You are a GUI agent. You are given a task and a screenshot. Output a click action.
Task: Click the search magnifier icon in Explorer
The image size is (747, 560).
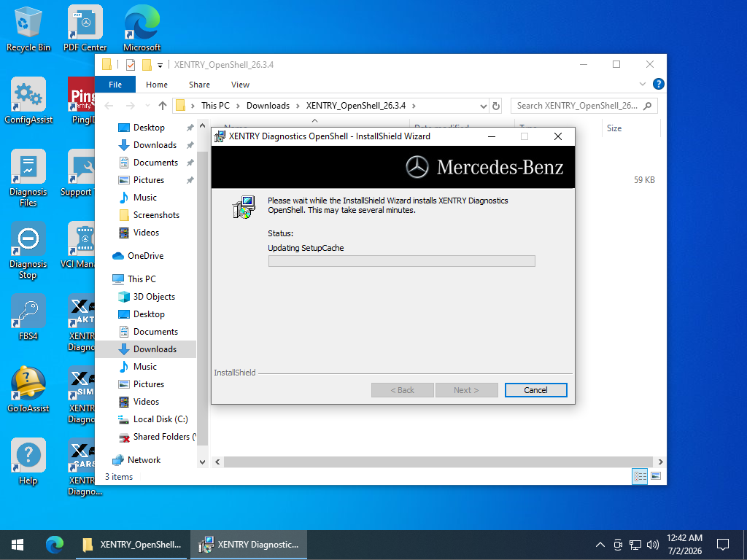click(x=647, y=106)
